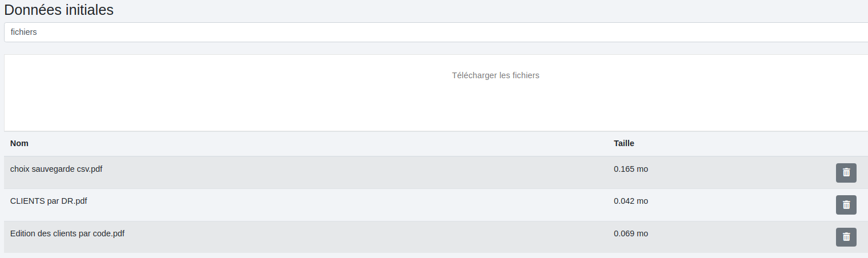Screen dimensions: 868x258
Task: Select the 0.069 mo size cell
Action: pos(631,233)
